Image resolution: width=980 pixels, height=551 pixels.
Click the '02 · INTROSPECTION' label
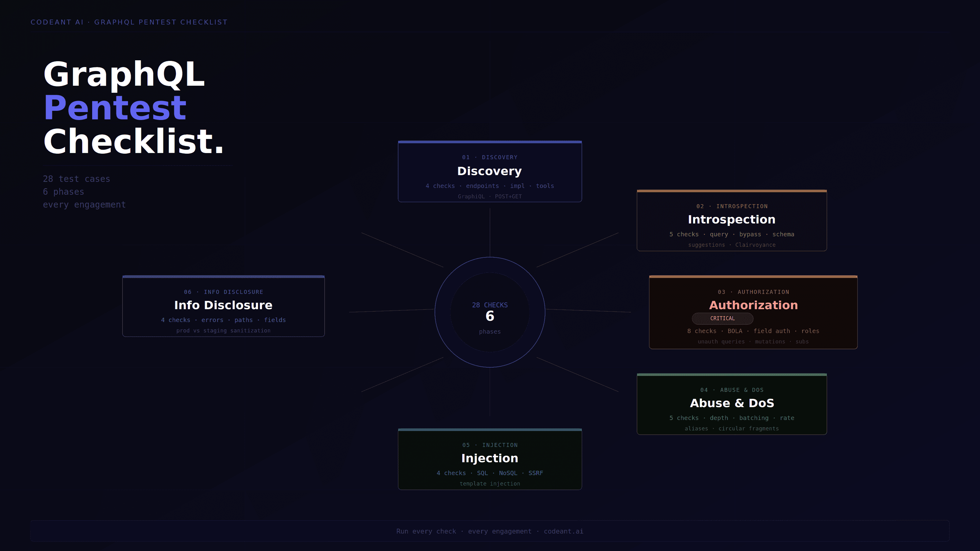[x=732, y=206]
